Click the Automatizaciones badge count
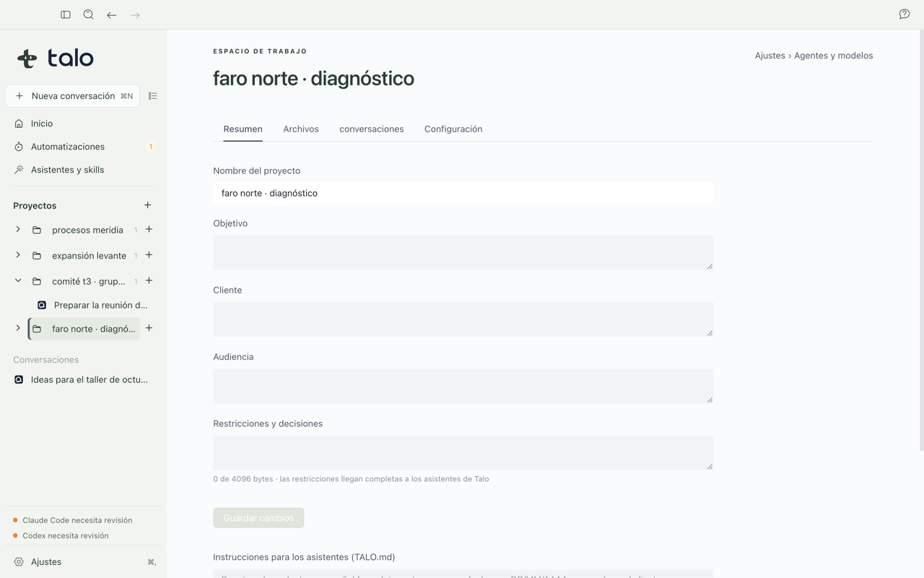 pyautogui.click(x=151, y=147)
